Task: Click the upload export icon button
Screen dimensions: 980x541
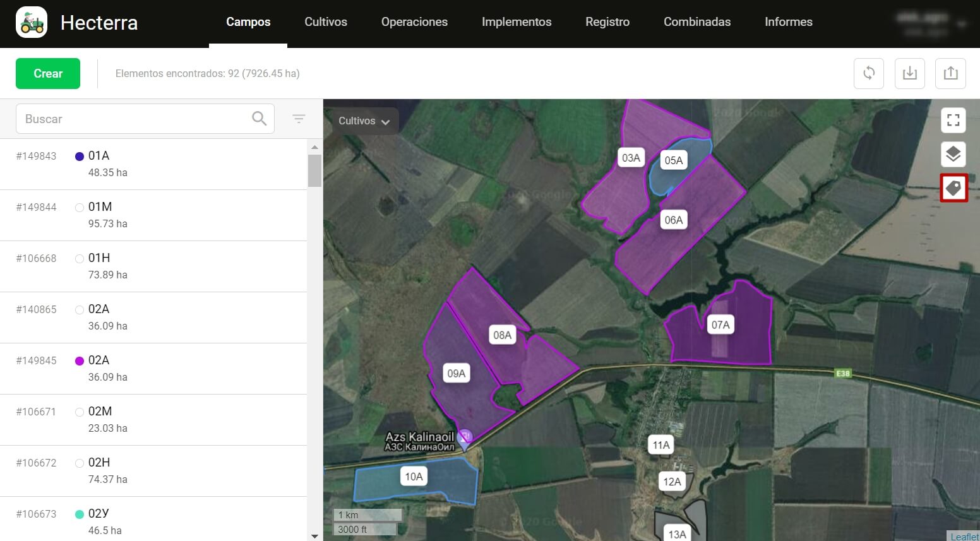Action: point(951,73)
